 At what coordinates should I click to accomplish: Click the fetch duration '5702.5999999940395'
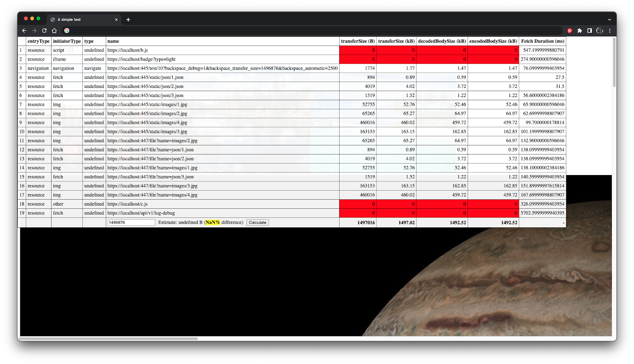[x=542, y=213]
